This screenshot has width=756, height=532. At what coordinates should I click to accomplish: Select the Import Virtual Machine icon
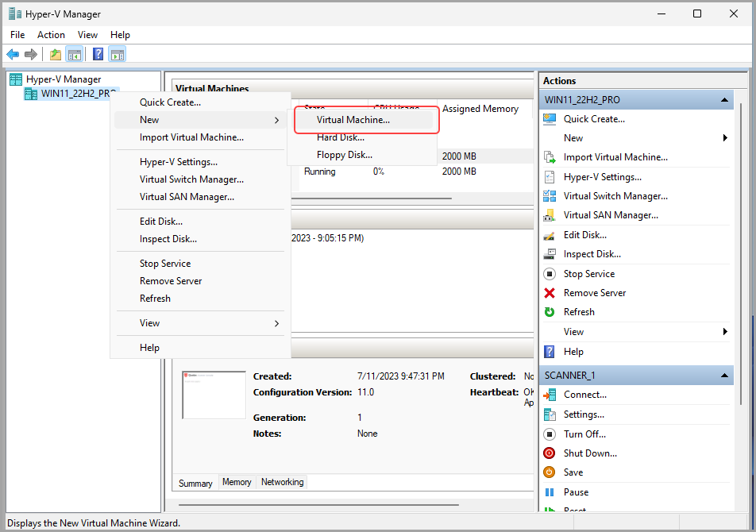point(551,156)
